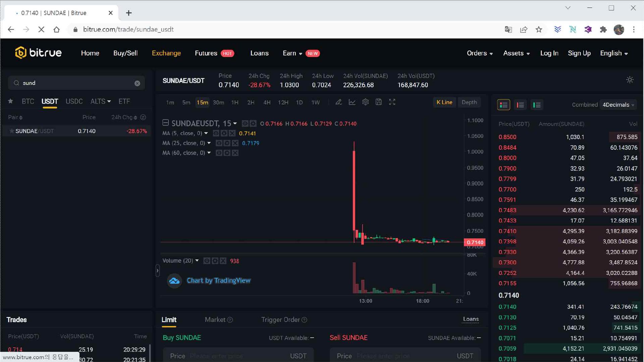Viewport: 644px width, 362px height.
Task: Show combined buy and sell order book
Action: coord(503,105)
